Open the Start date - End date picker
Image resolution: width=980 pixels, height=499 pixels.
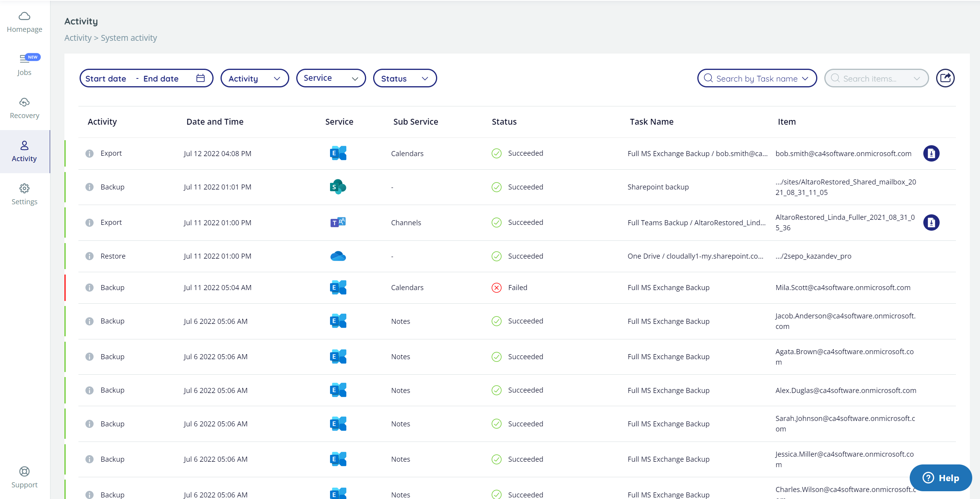pyautogui.click(x=146, y=78)
